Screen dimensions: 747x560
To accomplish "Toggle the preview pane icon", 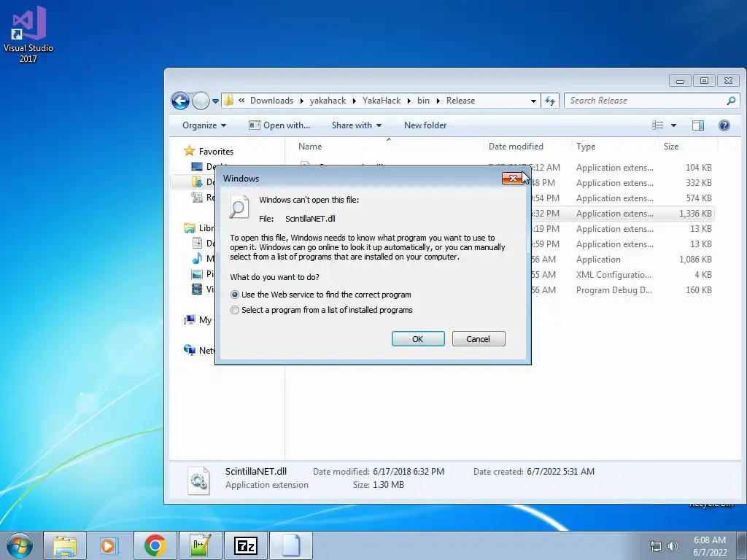I will click(x=698, y=125).
